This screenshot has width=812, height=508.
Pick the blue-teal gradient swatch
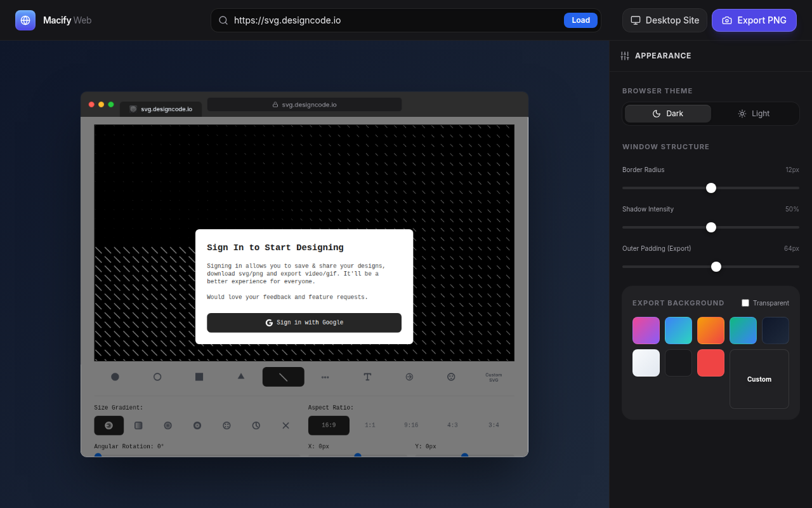point(678,330)
